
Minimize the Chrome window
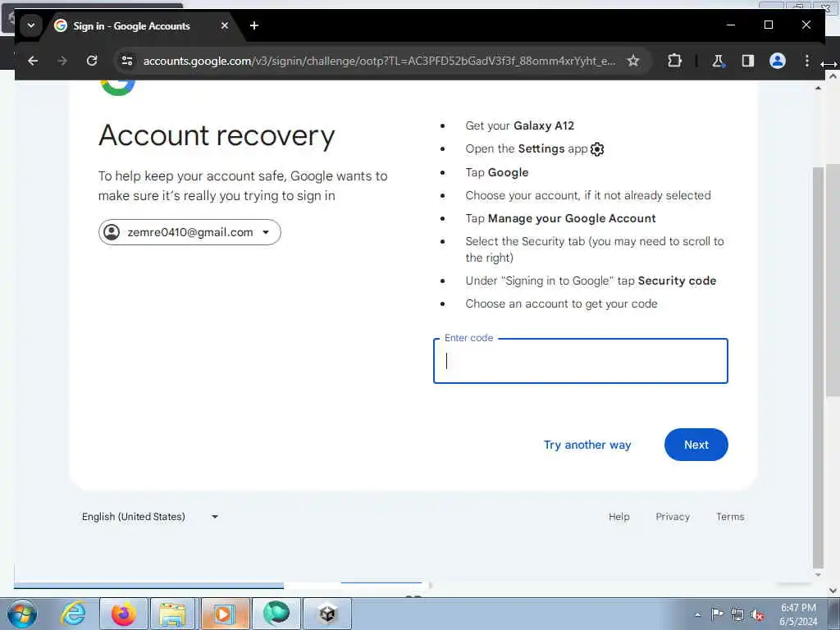pos(730,25)
